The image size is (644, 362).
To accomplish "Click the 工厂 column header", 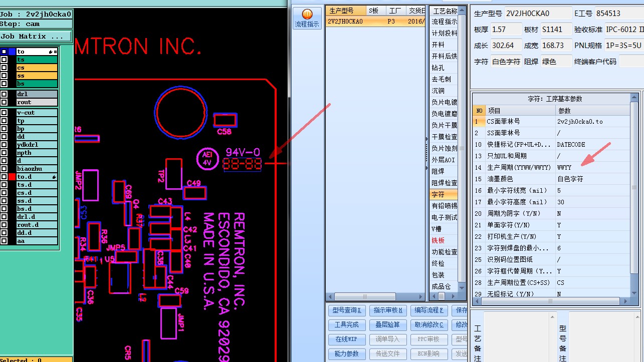I will pos(395,11).
